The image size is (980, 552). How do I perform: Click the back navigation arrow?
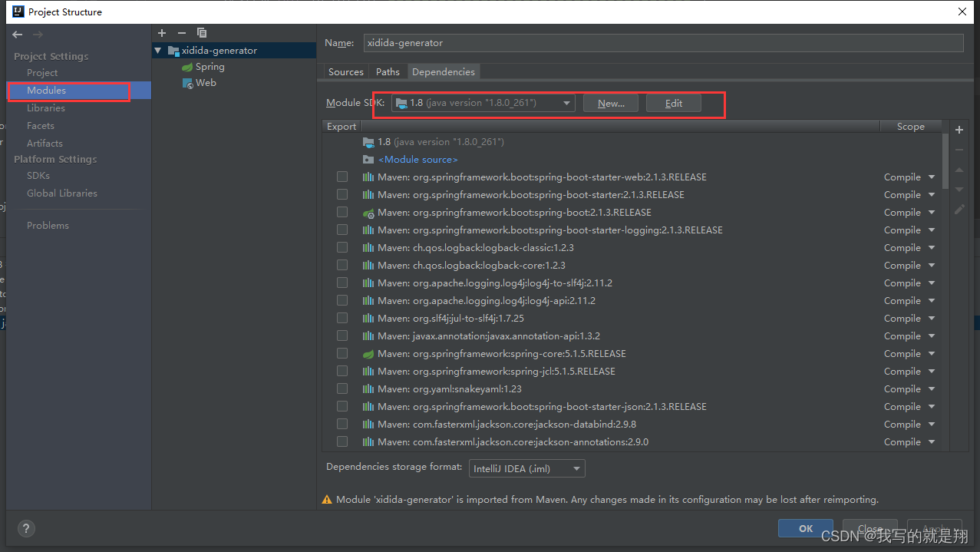click(x=18, y=35)
